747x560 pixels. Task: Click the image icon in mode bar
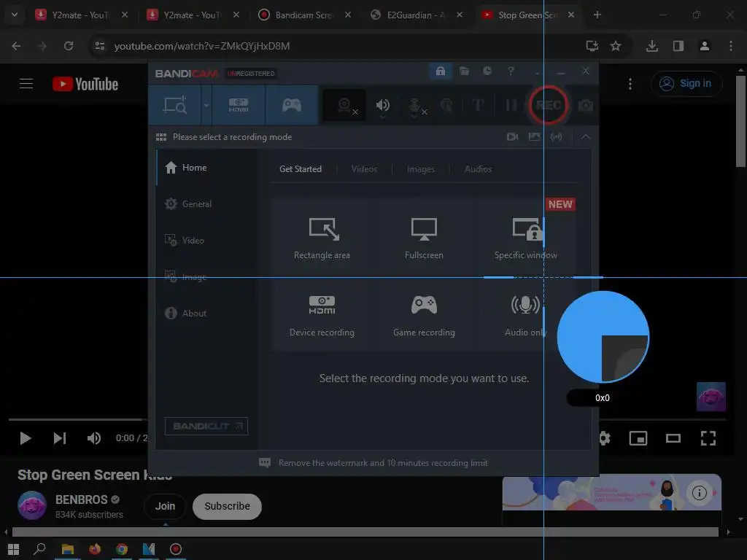coord(534,137)
